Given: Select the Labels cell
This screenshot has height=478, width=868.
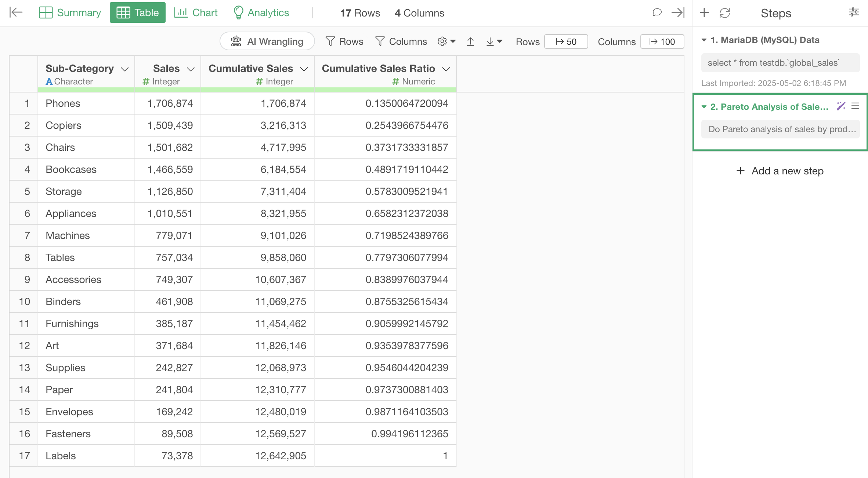Looking at the screenshot, I should pyautogui.click(x=86, y=456).
